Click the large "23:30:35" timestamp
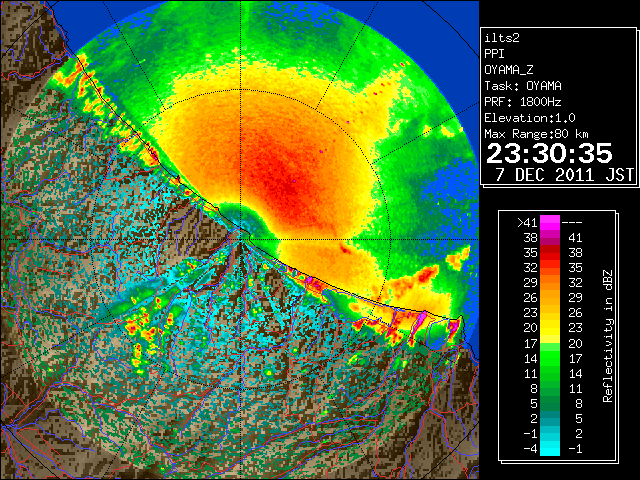The image size is (640, 480). pos(549,153)
